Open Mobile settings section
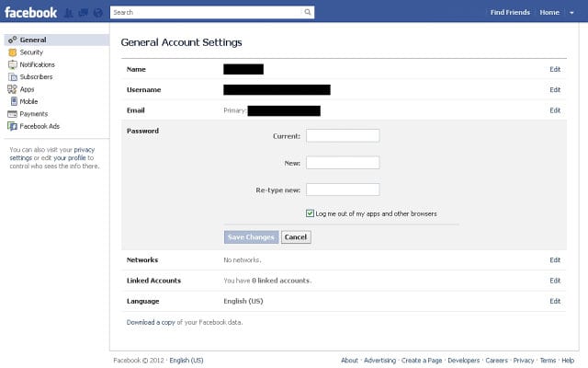This screenshot has height=368, width=588. (28, 101)
